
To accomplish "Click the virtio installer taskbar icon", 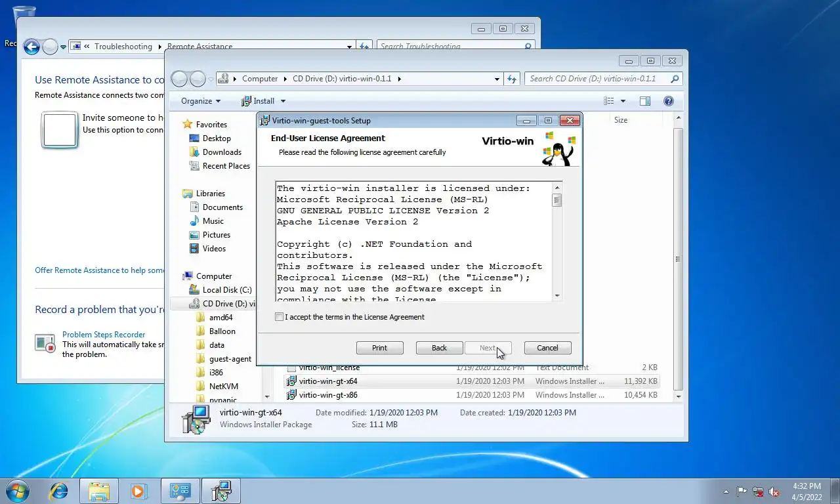I will [x=221, y=491].
